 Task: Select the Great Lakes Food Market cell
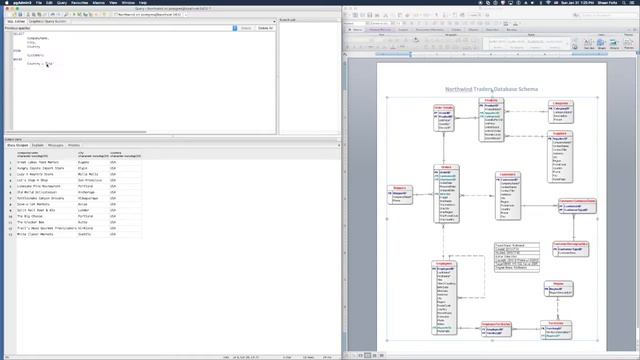[x=46, y=162]
